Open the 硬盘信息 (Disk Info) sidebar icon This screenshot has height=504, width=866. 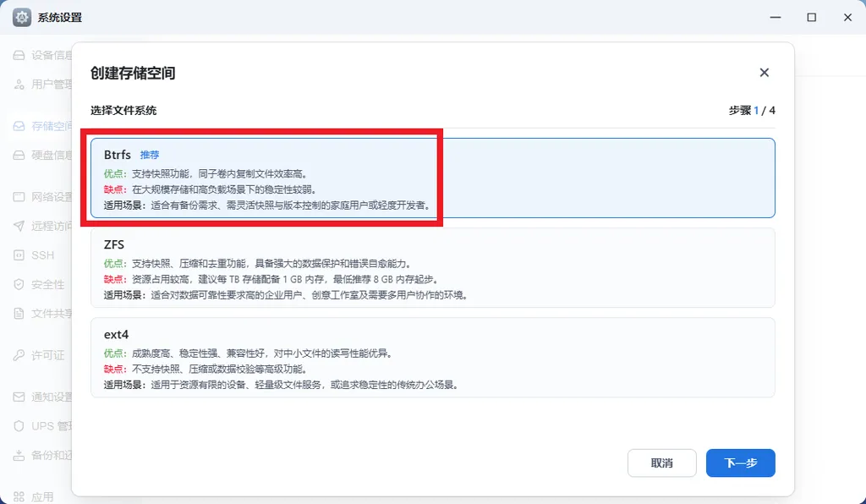pos(19,156)
